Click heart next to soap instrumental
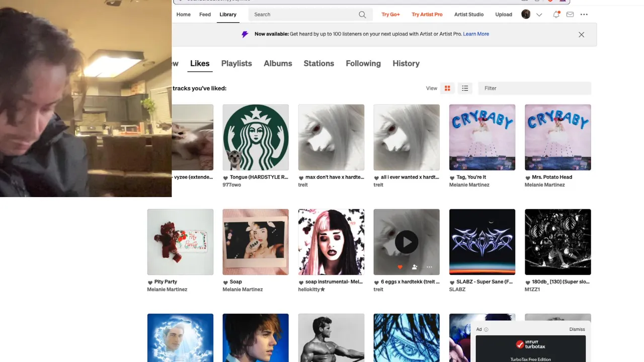 pyautogui.click(x=301, y=283)
